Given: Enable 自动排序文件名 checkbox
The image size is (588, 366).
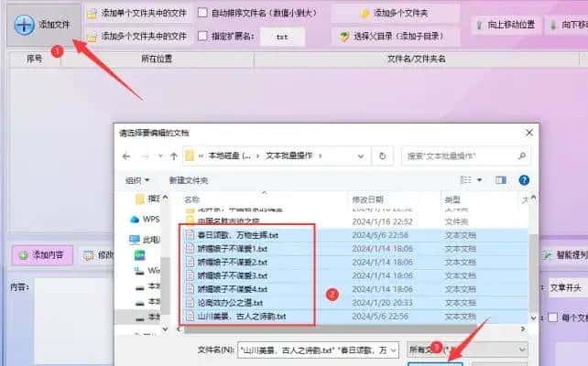Looking at the screenshot, I should click(x=203, y=13).
